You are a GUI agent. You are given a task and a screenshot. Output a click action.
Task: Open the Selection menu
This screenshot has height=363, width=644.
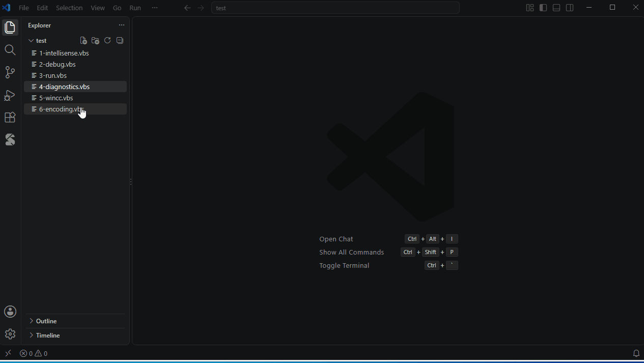click(x=69, y=8)
